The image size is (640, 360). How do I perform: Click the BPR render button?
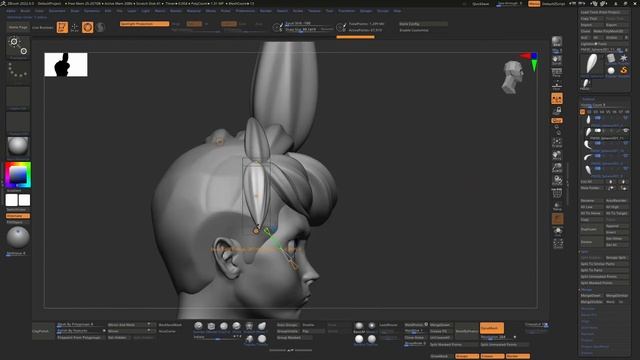point(557,41)
